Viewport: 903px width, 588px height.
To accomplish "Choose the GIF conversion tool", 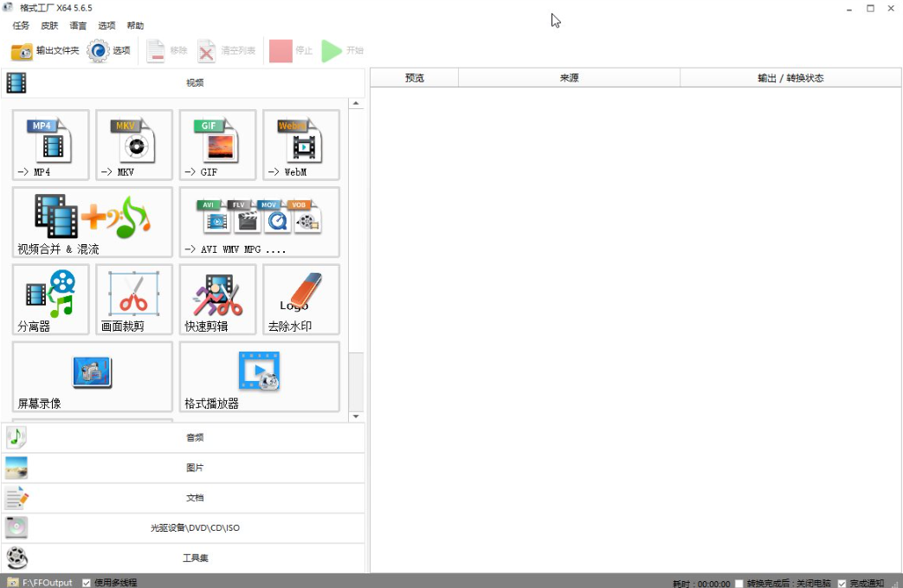I will 217,145.
